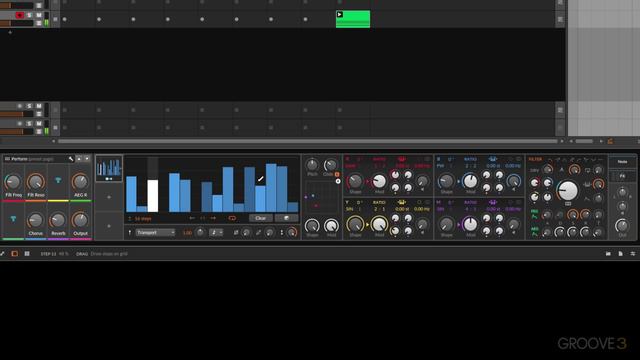640x360 pixels.
Task: Click the second empty modulator slot plus
Action: [x=109, y=226]
